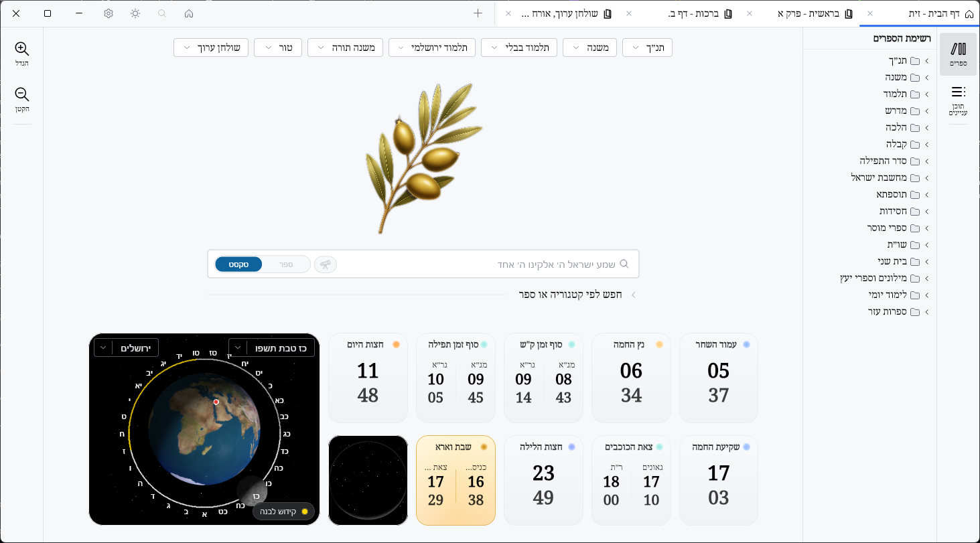The height and width of the screenshot is (543, 980).
Task: Click the נץ החמה time card
Action: (631, 378)
